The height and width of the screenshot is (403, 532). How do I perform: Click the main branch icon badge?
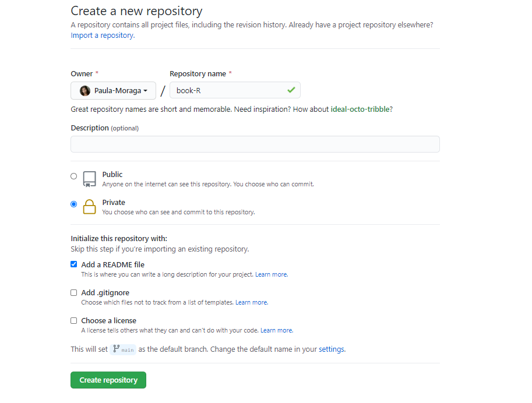(x=123, y=349)
